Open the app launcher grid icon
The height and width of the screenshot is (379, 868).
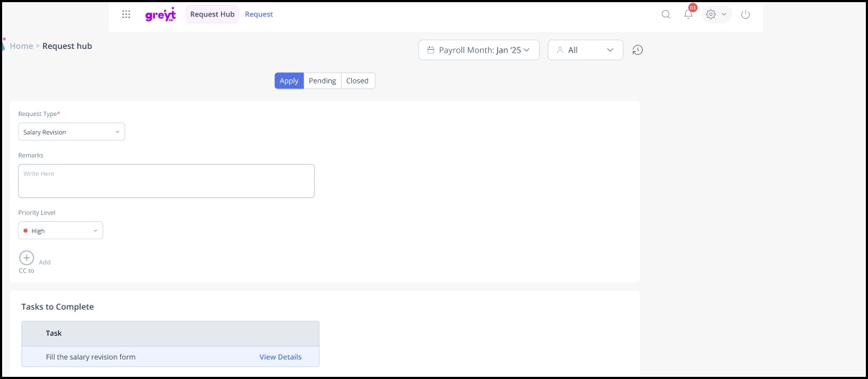click(x=127, y=14)
